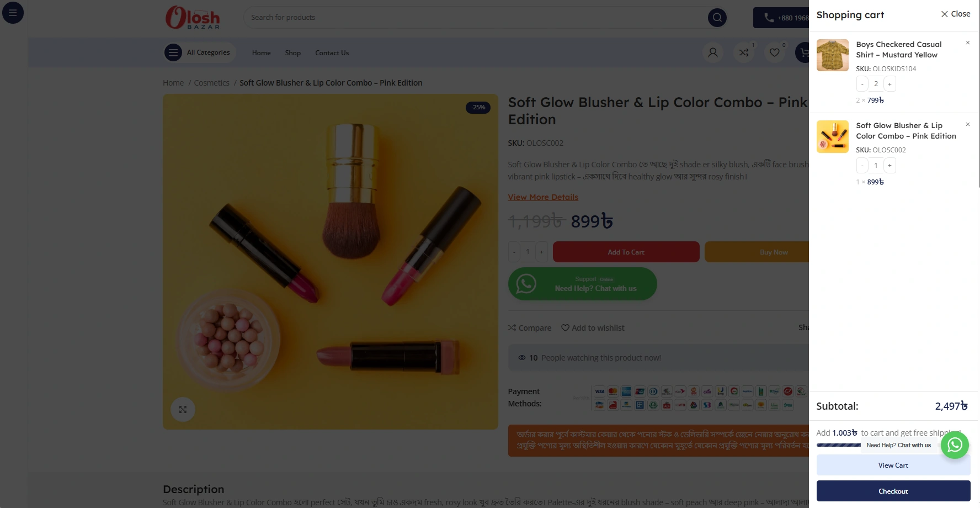Increase Boys Checkered Shirt quantity in cart

tap(890, 84)
